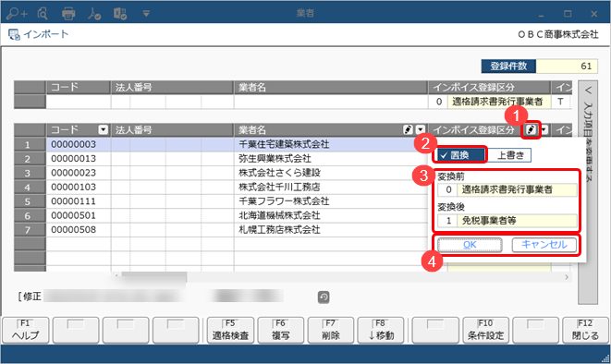
Task: Click the PDF export icon
Action: (94, 14)
